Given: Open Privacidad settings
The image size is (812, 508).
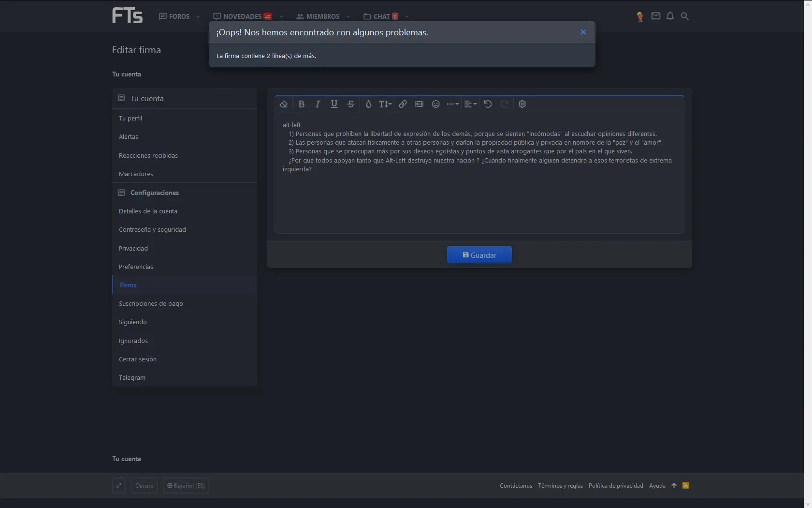Looking at the screenshot, I should 184,248.
